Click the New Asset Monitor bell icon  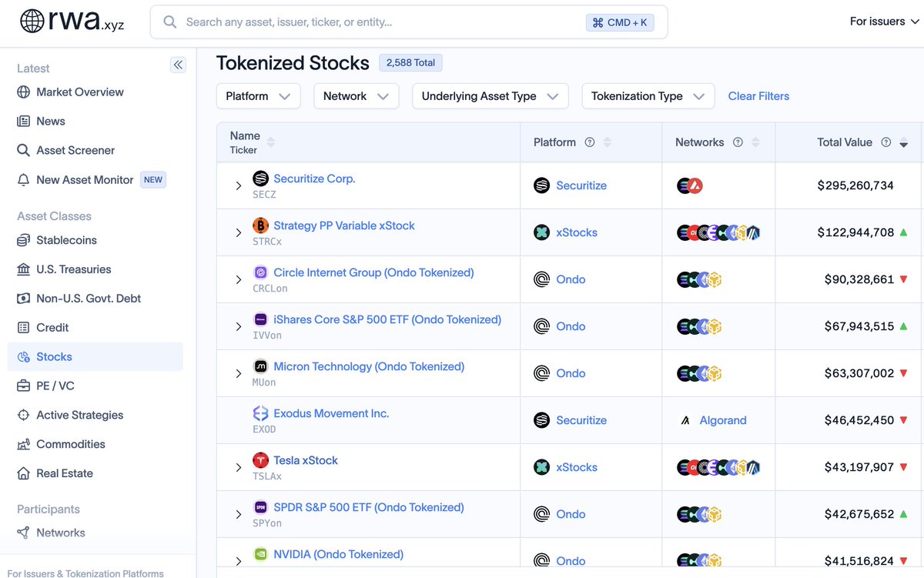(23, 180)
